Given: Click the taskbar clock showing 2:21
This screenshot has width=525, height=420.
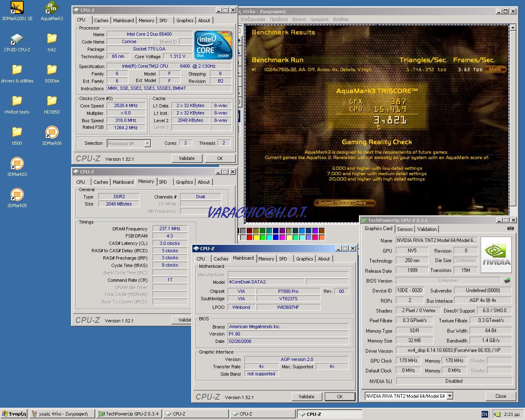Looking at the screenshot, I should (x=511, y=414).
